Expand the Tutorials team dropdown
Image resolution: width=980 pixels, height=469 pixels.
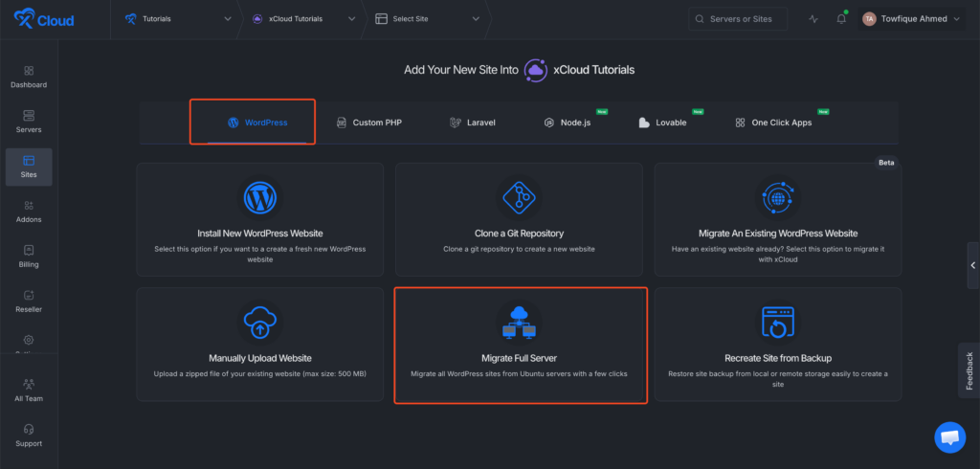[178, 19]
